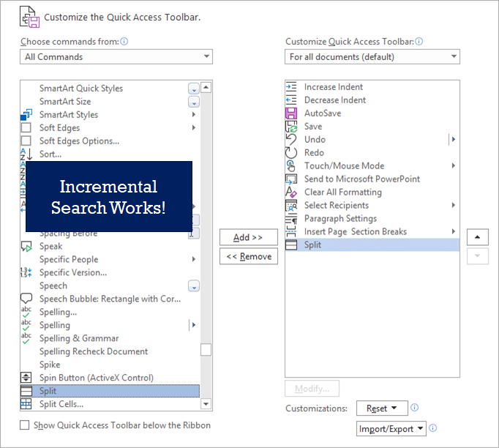Select the Spin Button ActiveX icon
The image size is (499, 448).
coord(26,378)
